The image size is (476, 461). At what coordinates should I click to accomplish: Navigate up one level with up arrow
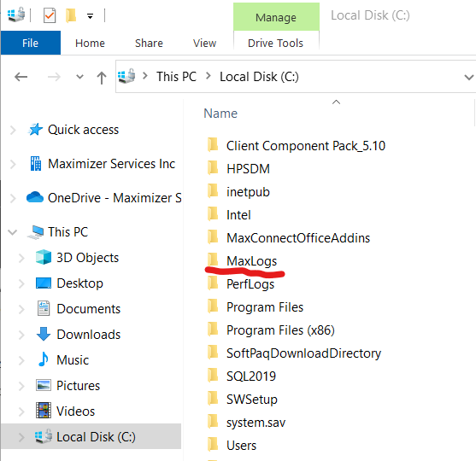(x=102, y=78)
